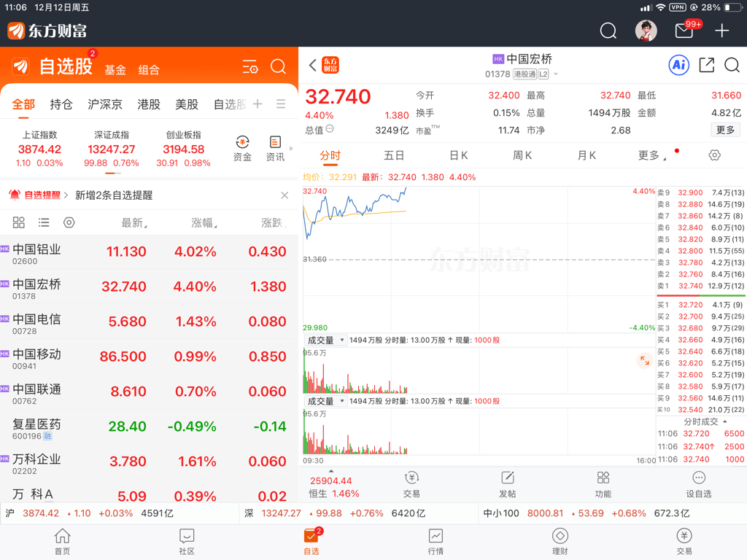Open the 理财 wealth tab
747x560 pixels.
coord(560,542)
